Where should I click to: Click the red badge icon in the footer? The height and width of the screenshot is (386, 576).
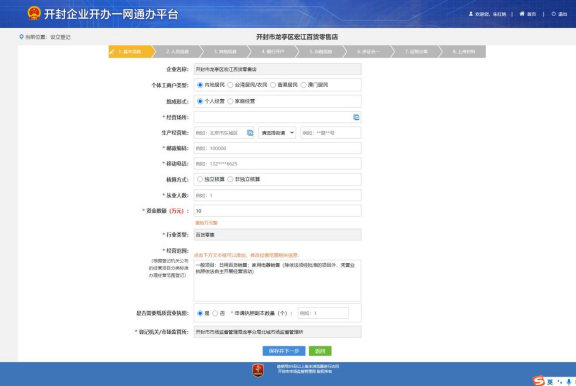tap(258, 370)
